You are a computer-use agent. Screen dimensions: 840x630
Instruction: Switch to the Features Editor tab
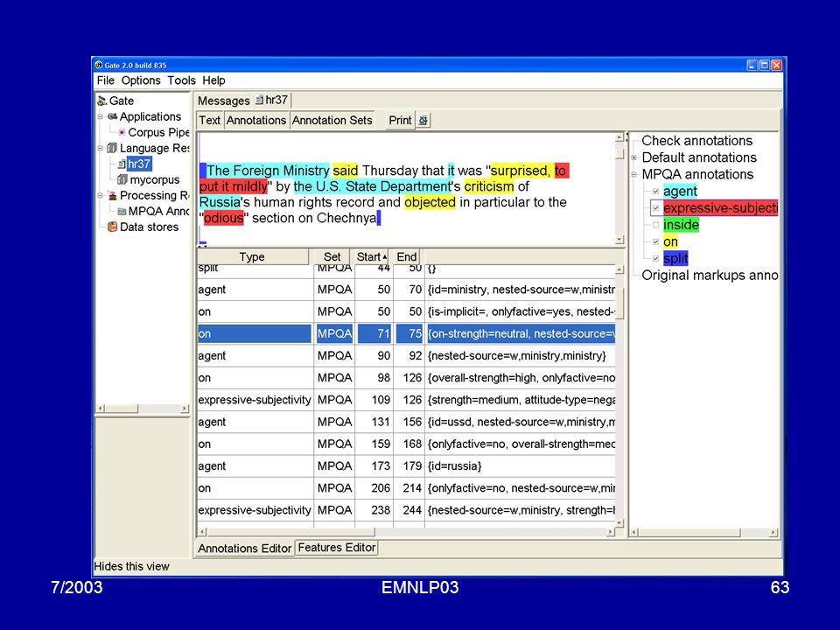pos(337,548)
